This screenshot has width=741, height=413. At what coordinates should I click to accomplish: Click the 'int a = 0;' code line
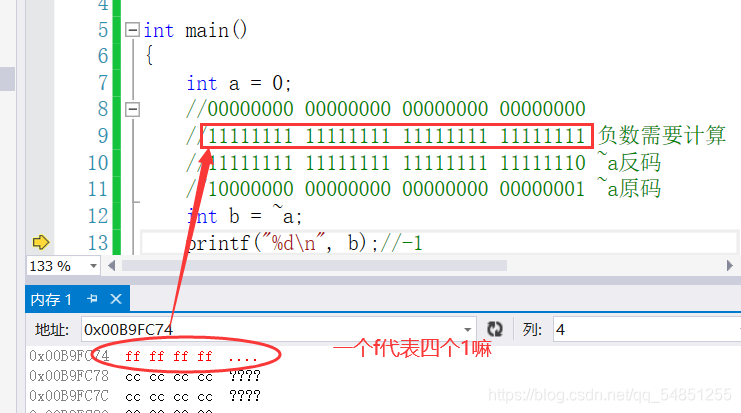[x=239, y=84]
